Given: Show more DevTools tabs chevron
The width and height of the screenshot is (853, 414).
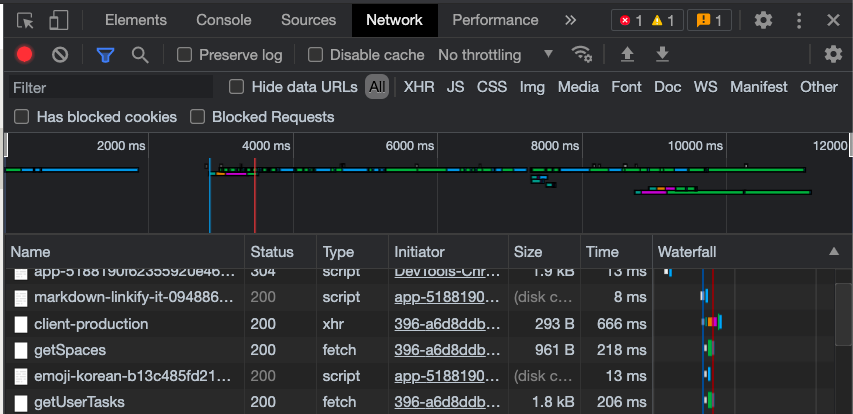Looking at the screenshot, I should 570,21.
